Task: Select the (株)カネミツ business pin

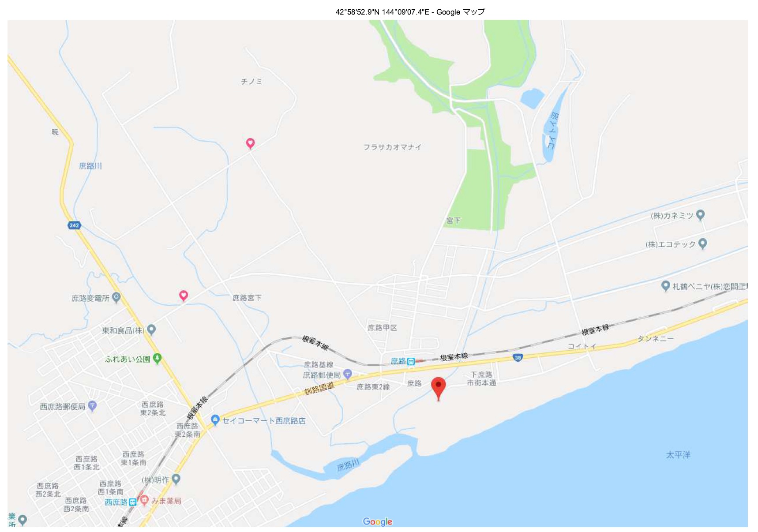Action: (x=700, y=215)
